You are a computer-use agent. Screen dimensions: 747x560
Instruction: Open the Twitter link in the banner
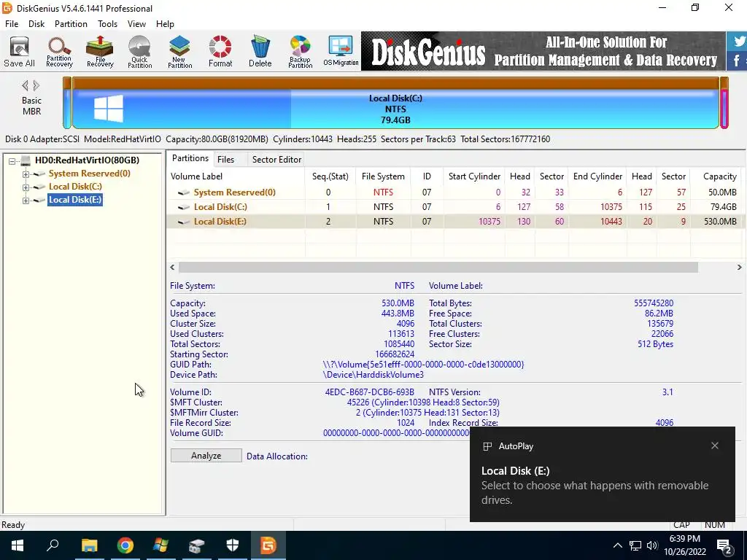738,41
